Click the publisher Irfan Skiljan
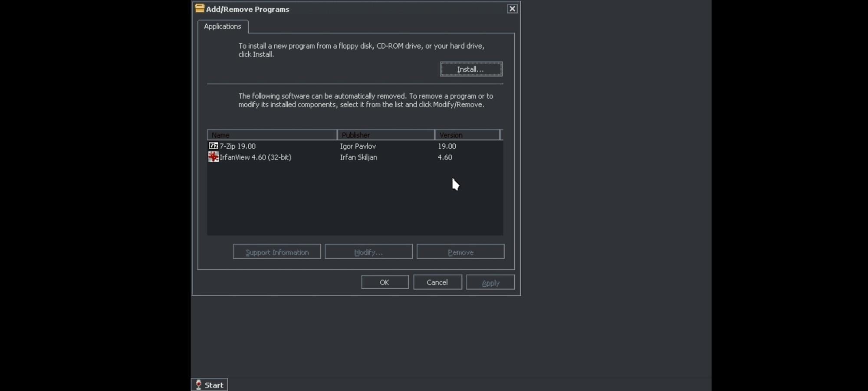This screenshot has width=868, height=391. coord(358,157)
